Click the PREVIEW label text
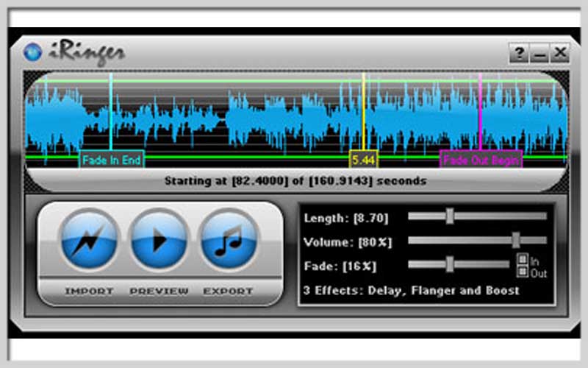 click(159, 291)
